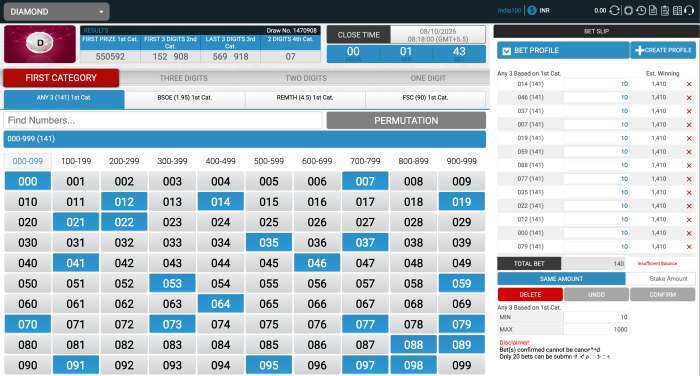Toggle the Bet Profile checkbox
700x376 pixels.
pos(506,51)
